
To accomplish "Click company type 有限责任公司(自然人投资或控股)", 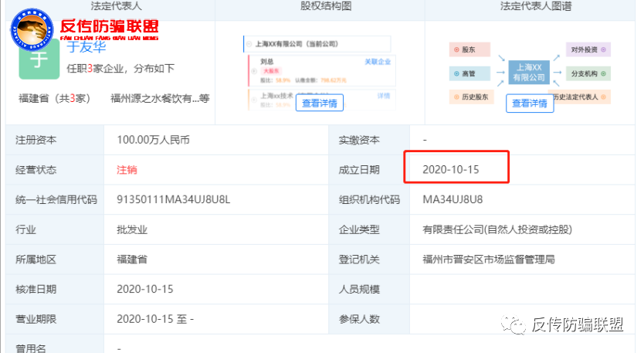I will pyautogui.click(x=497, y=229).
